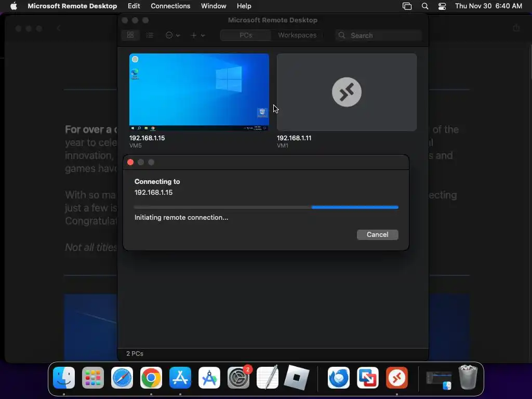Launch Safari from the Dock
Screen dimensions: 532x399
click(122, 378)
